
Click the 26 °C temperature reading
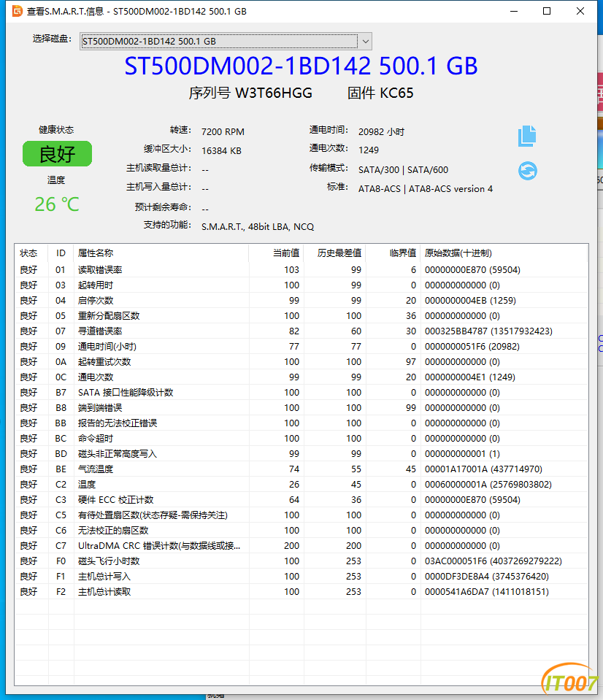coord(57,204)
